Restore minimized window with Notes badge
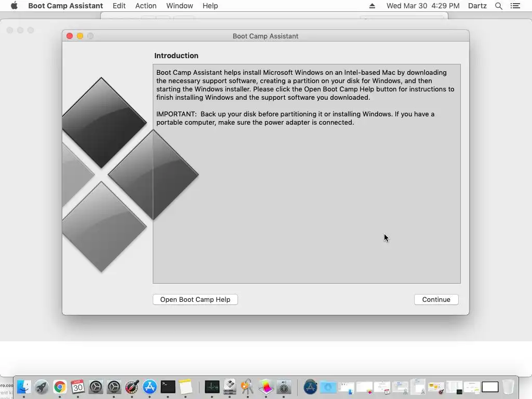 coord(472,387)
